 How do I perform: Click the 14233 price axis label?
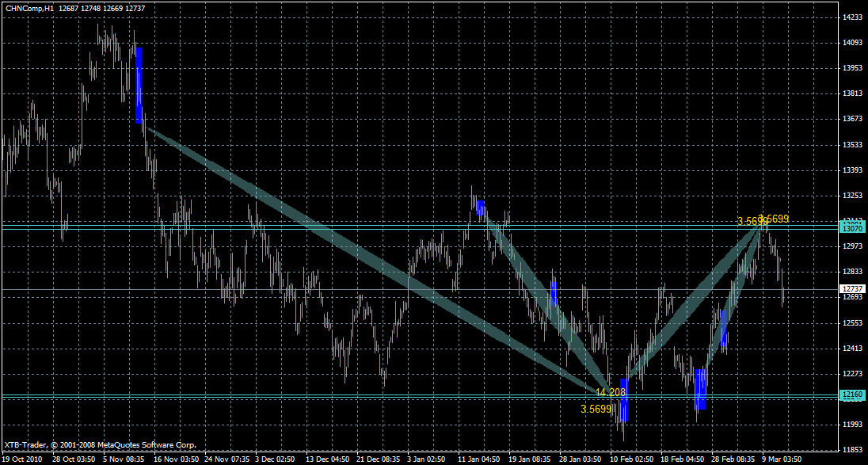[x=852, y=17]
